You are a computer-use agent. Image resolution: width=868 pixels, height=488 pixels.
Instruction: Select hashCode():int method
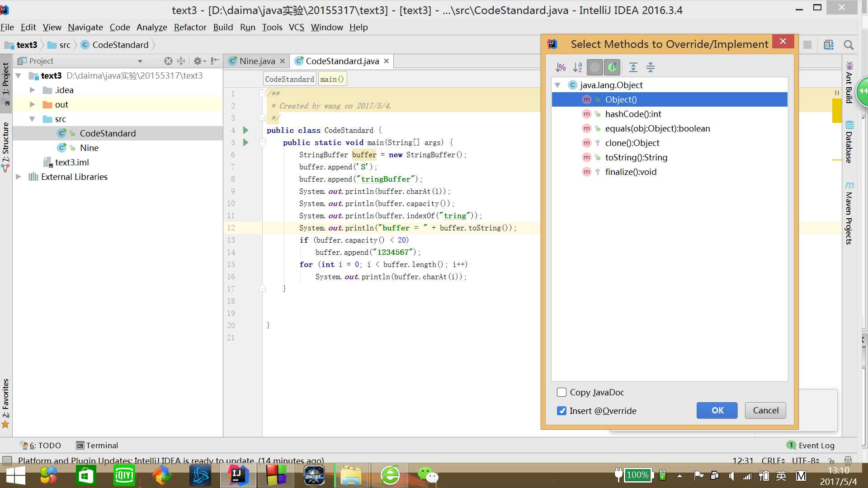(670, 114)
